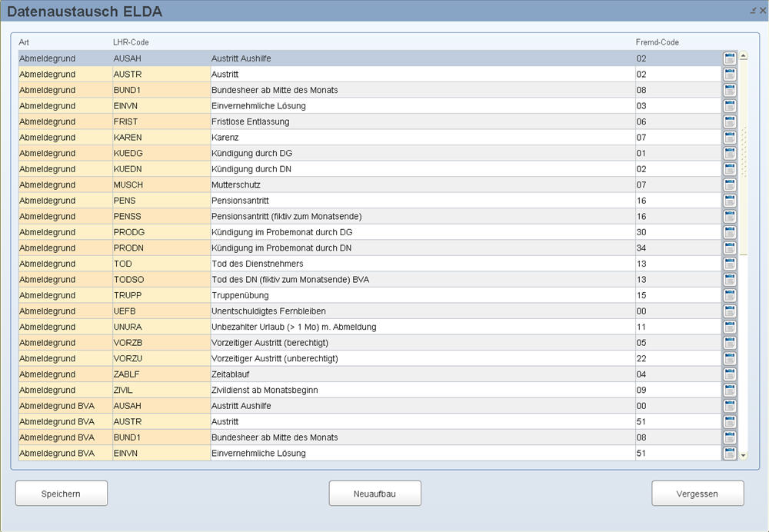Click the icon for VORZU Vorzeitiger Austritt (unberechtigt)
The height and width of the screenshot is (532, 769).
[729, 358]
